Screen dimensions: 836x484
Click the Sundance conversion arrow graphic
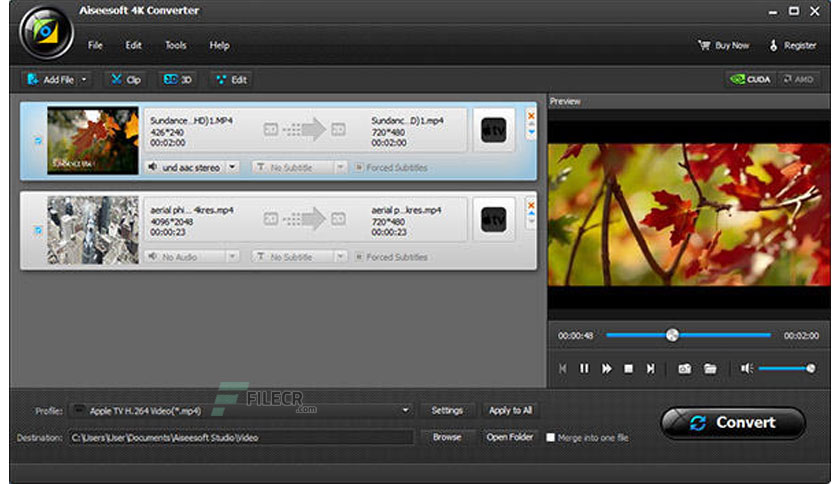click(x=304, y=130)
